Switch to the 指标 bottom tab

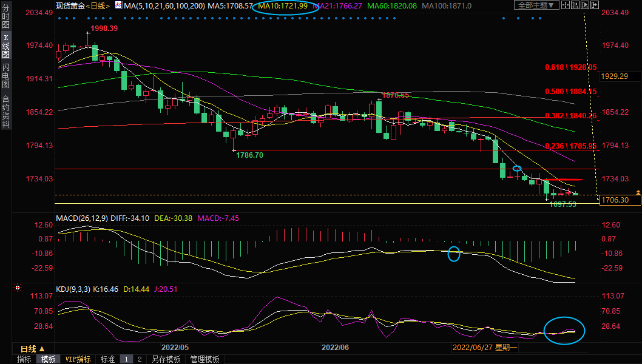(24, 359)
